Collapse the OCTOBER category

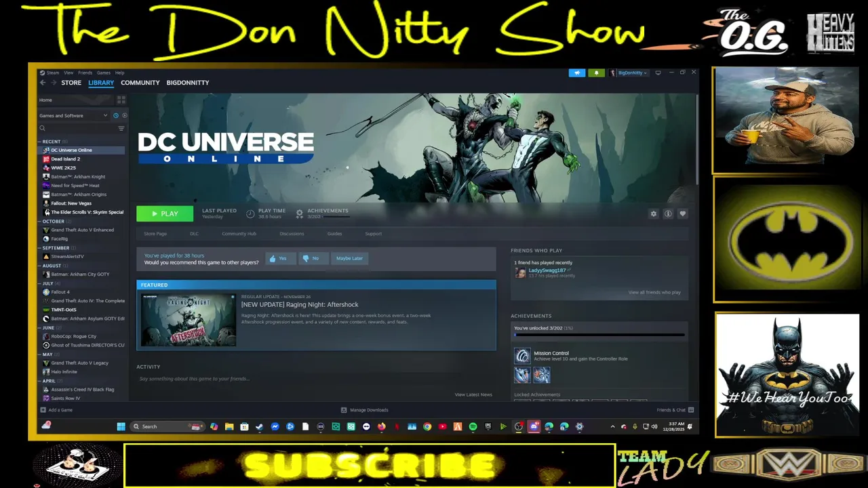click(x=53, y=222)
